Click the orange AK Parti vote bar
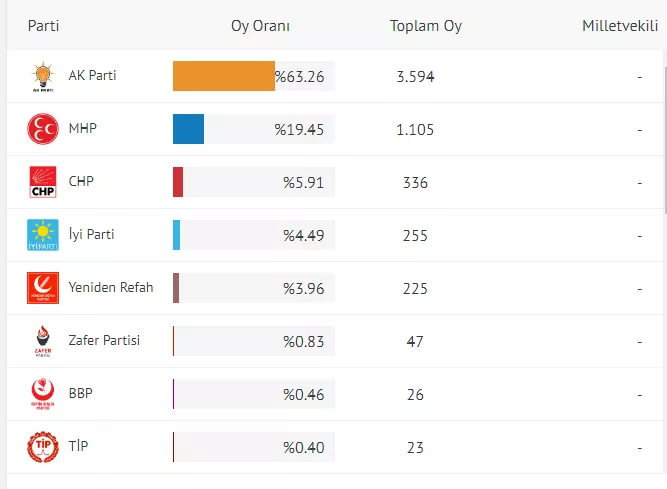Image resolution: width=667 pixels, height=489 pixels. (223, 76)
